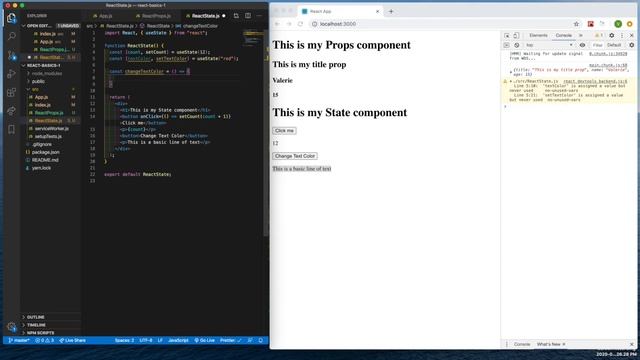
Task: Click the console Filter field
Action: [597, 45]
